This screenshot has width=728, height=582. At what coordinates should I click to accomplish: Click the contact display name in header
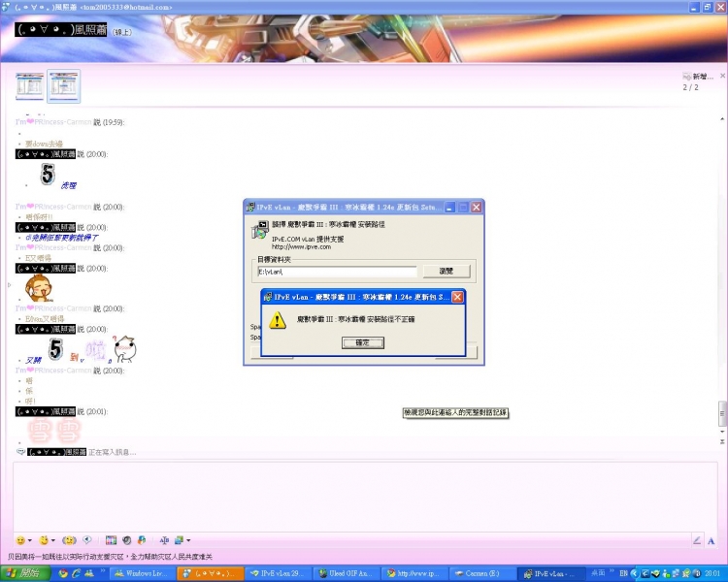pyautogui.click(x=61, y=30)
